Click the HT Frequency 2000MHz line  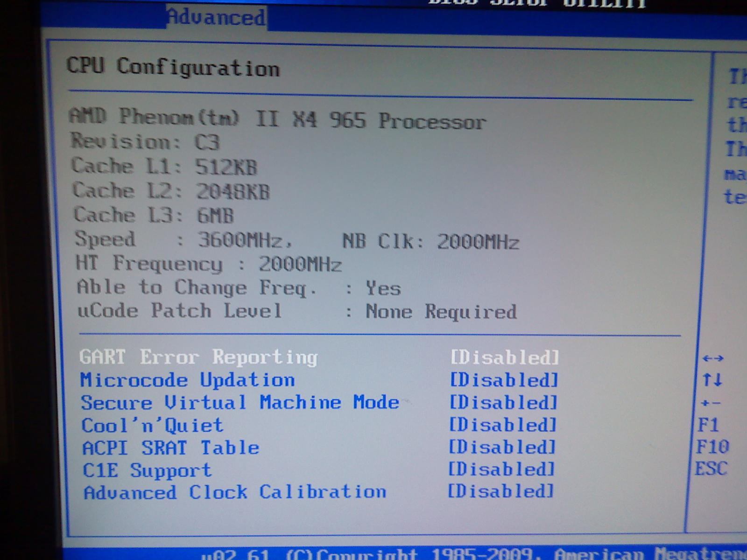click(x=209, y=264)
